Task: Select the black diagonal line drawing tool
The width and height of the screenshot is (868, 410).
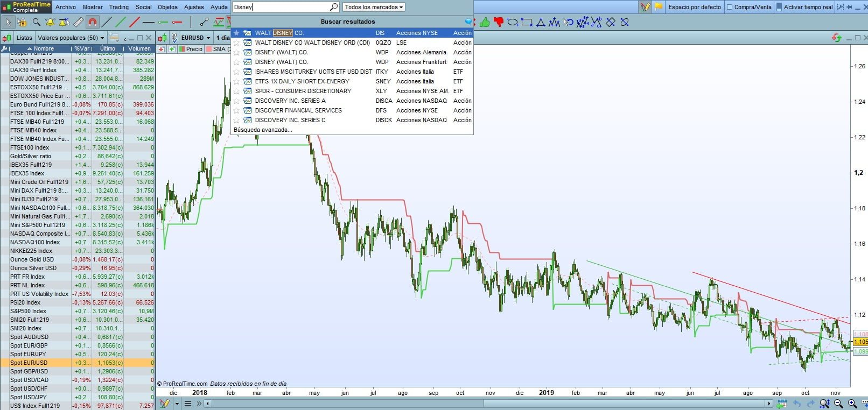Action: click(107, 22)
